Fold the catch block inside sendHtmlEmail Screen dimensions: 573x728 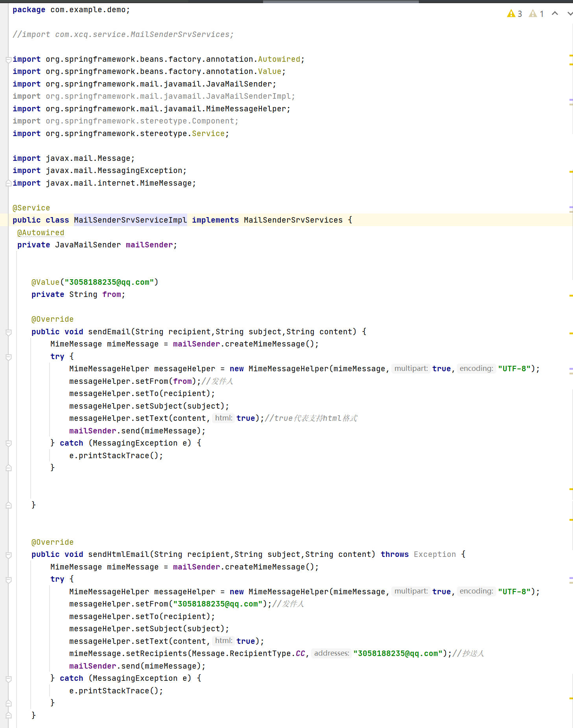tap(8, 679)
